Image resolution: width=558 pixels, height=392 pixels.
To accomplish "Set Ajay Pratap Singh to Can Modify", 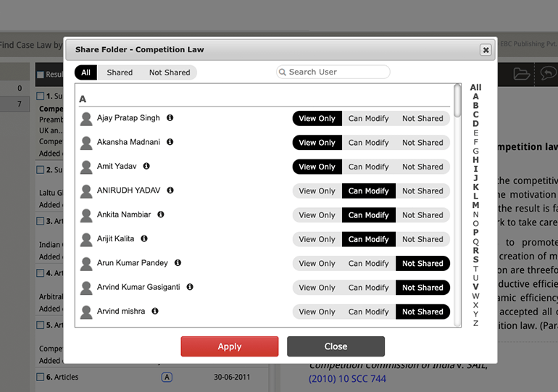I will pyautogui.click(x=368, y=119).
